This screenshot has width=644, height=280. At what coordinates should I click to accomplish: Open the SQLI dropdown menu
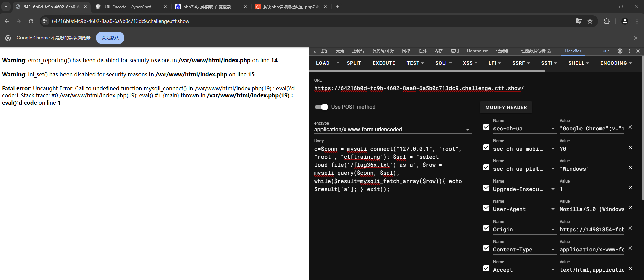point(443,63)
